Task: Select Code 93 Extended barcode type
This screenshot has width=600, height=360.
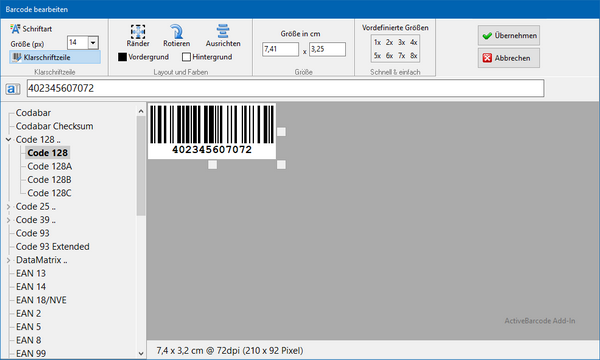Action: 53,247
